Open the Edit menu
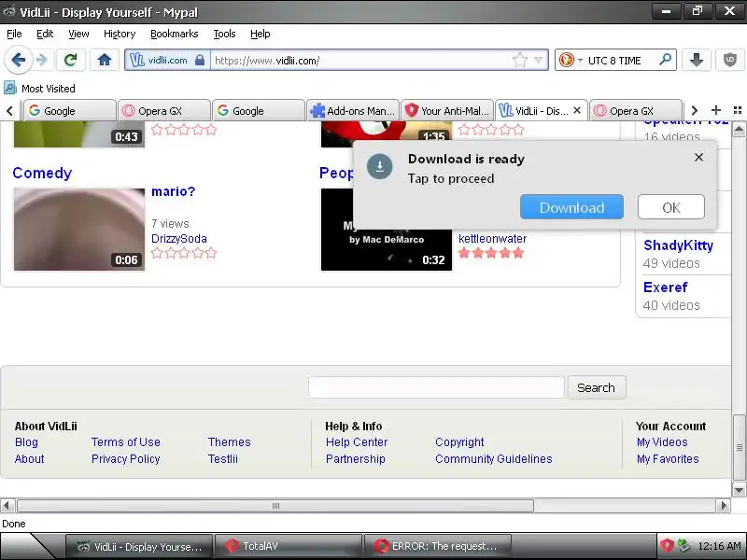The height and width of the screenshot is (560, 747). point(45,34)
